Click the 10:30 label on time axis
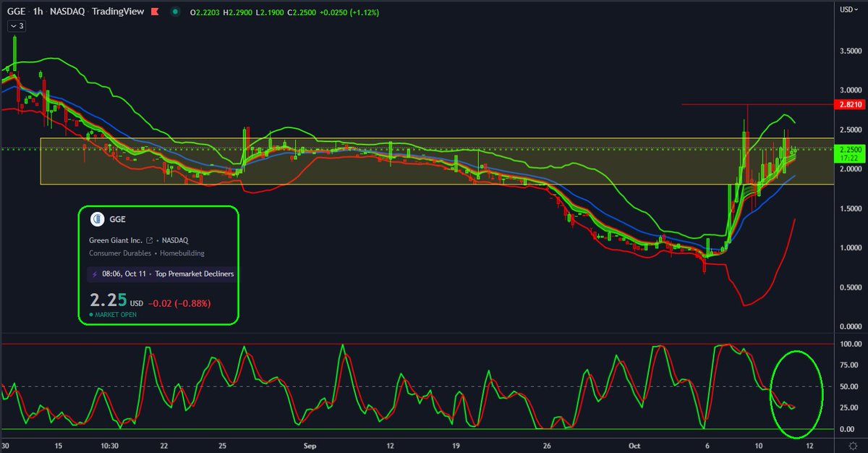The image size is (868, 453). click(109, 446)
